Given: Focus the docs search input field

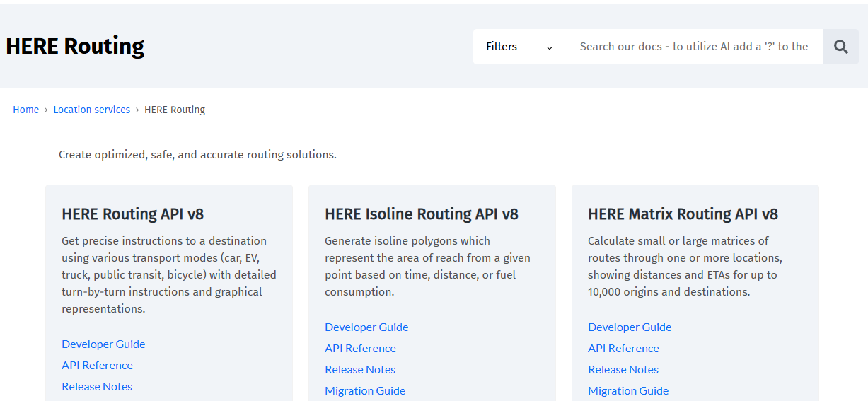Looking at the screenshot, I should (x=693, y=47).
